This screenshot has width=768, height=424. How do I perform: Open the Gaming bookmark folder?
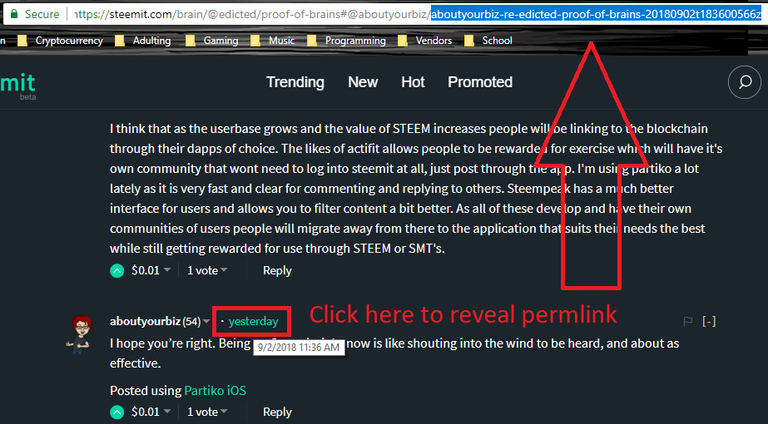pos(212,41)
